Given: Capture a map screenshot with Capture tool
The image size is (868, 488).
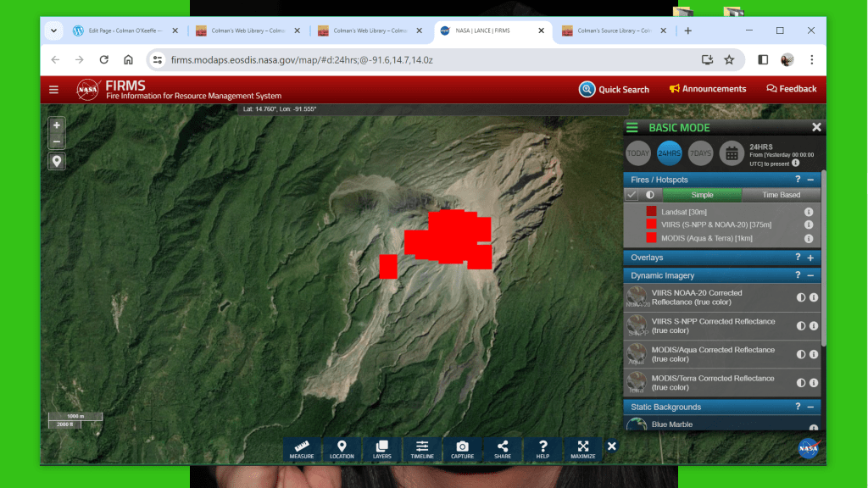Looking at the screenshot, I should 462,449.
